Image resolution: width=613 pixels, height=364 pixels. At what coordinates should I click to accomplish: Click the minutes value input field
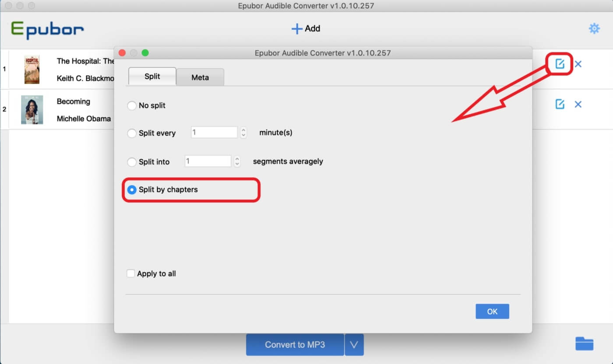click(214, 132)
